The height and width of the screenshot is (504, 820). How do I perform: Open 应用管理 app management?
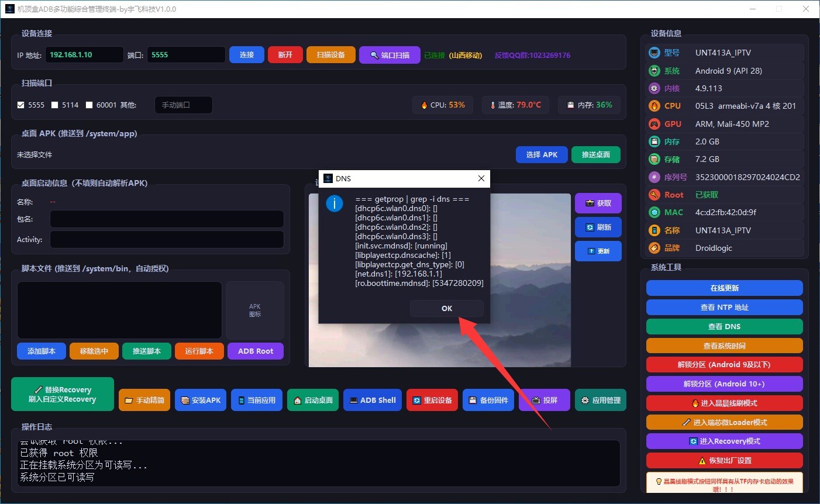point(601,400)
